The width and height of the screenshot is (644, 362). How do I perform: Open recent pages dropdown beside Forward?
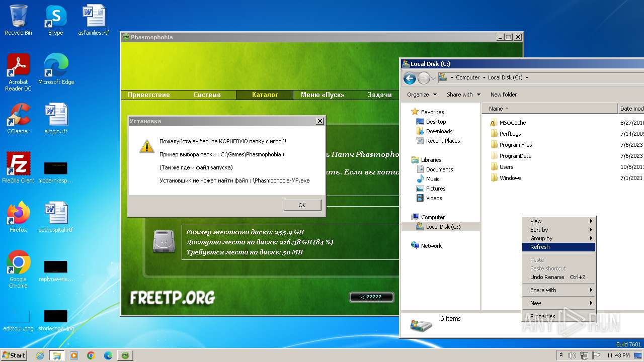(x=433, y=78)
